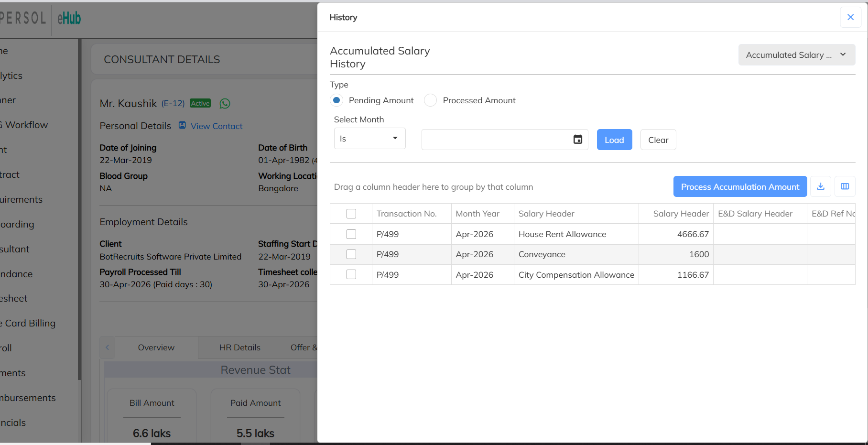Open the Accumulated Salary history dropdown

796,55
